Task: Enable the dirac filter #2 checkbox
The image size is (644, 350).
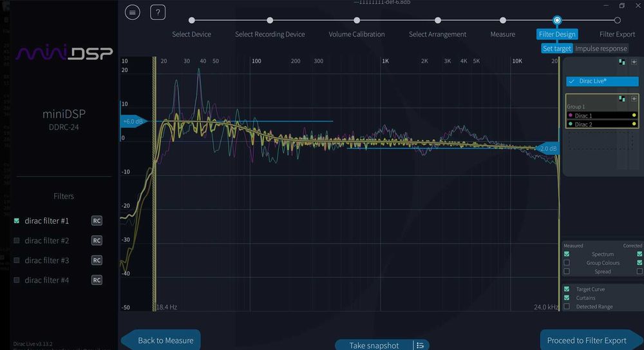Action: 17,240
